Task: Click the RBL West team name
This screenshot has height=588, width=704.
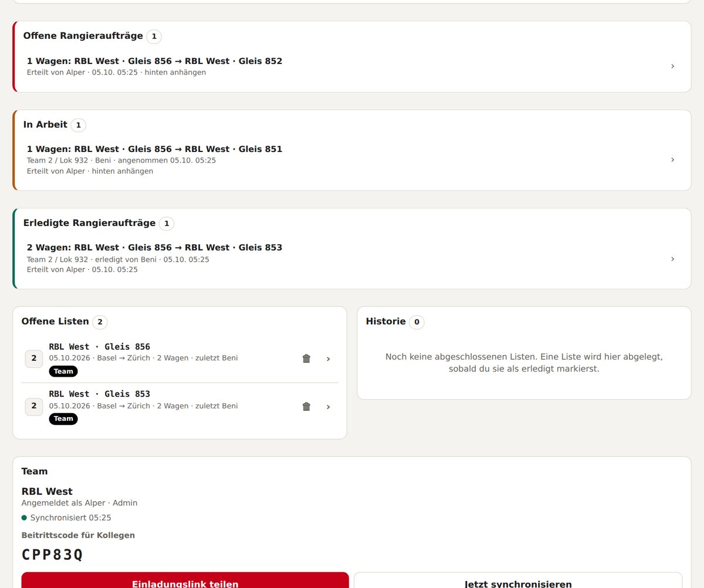Action: pos(47,491)
